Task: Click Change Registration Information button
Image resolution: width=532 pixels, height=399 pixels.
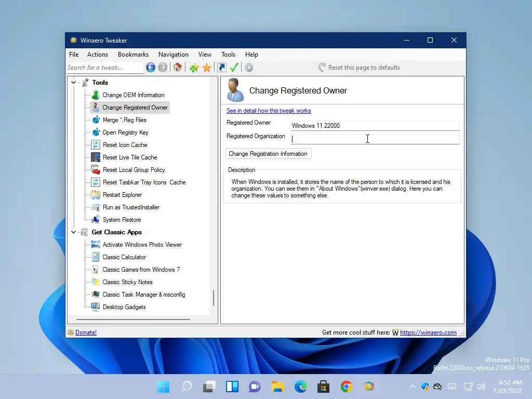Action: [269, 154]
